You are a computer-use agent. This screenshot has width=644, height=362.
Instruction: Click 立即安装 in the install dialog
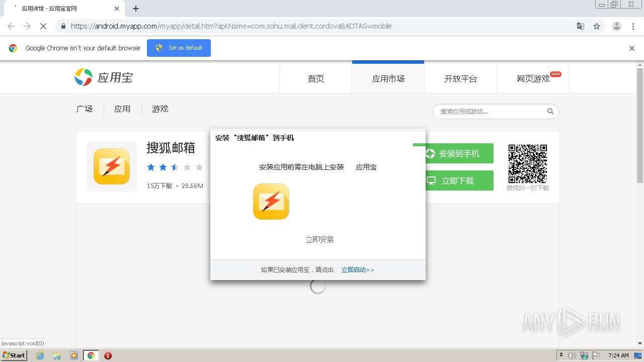click(320, 240)
